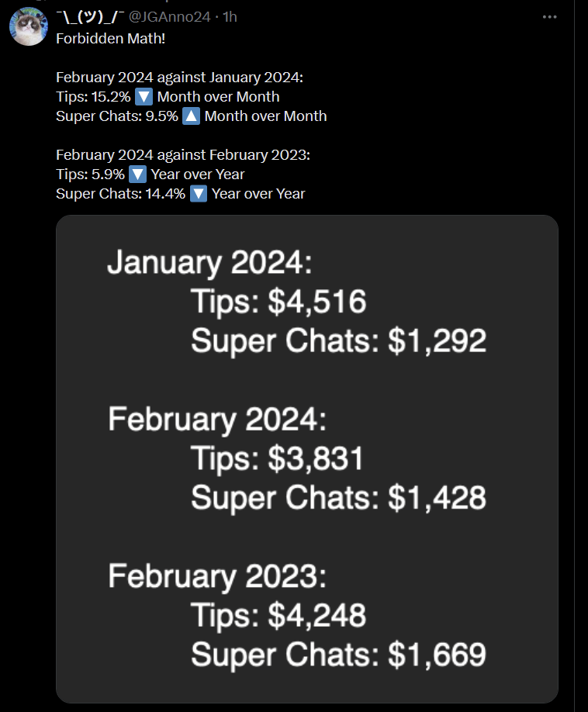Image resolution: width=588 pixels, height=712 pixels.
Task: Click the February 2023: heading in the image
Action: click(217, 575)
